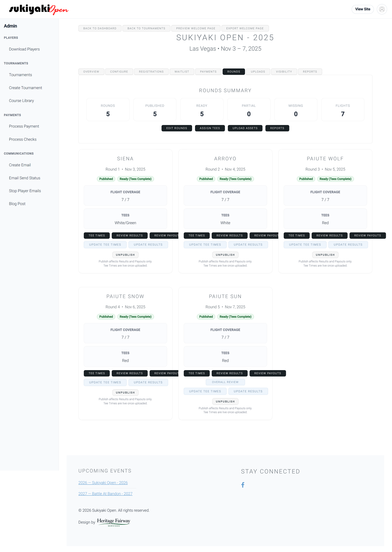Open Email Send Status in the sidebar
The width and height of the screenshot is (392, 552).
click(24, 178)
